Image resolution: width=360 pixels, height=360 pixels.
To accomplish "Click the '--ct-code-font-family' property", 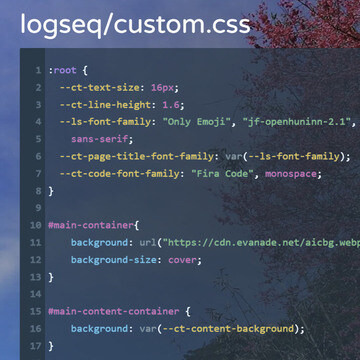I will [x=119, y=174].
